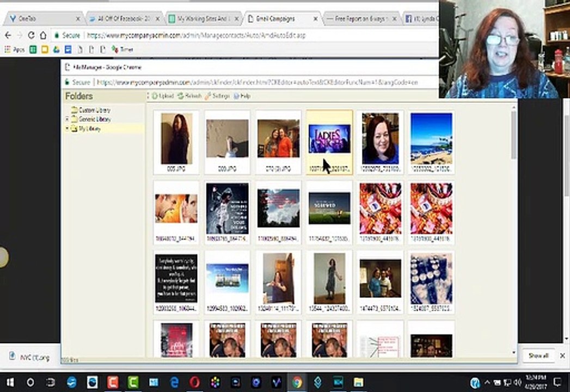Select the thumbnail of statue on textured wall
The height and width of the screenshot is (392, 570).
pyautogui.click(x=227, y=142)
